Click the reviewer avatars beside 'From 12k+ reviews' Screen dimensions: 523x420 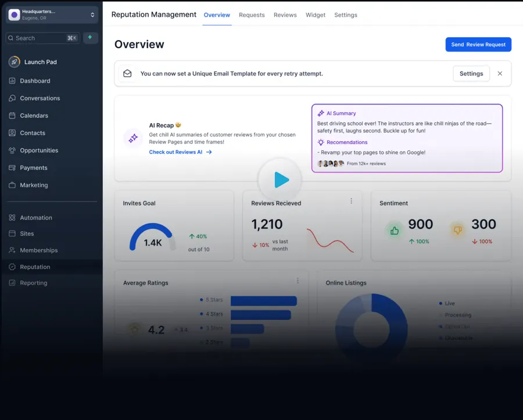point(330,163)
